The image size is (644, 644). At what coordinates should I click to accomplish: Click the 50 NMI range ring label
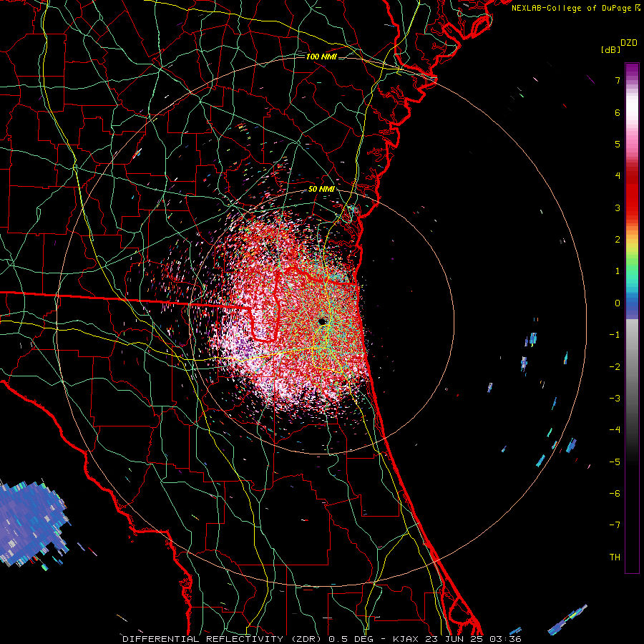pos(321,189)
